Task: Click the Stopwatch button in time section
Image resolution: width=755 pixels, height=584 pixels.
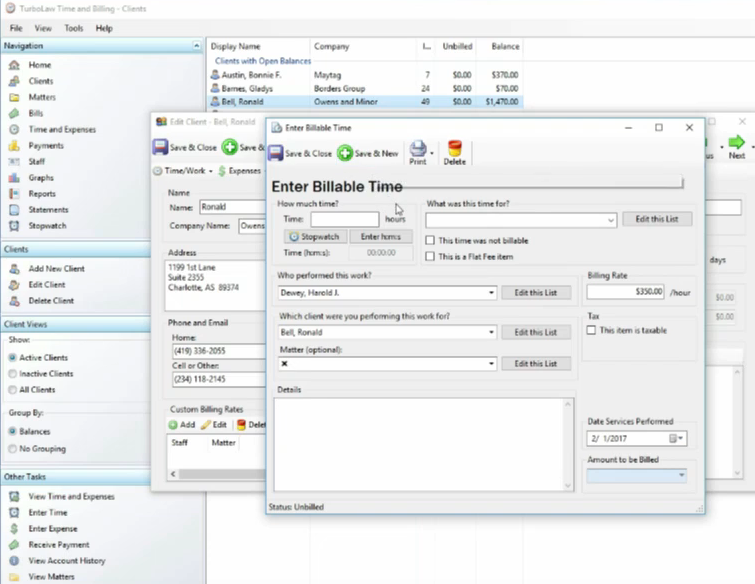Action: [x=314, y=236]
